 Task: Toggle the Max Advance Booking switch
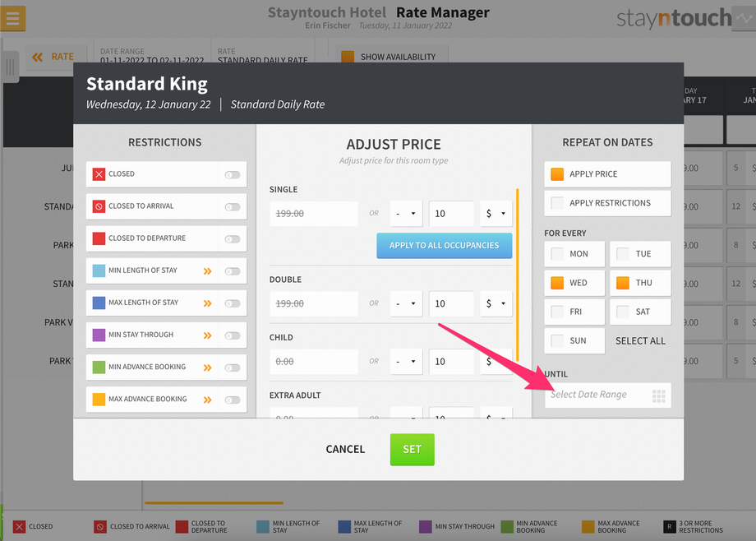pyautogui.click(x=233, y=400)
